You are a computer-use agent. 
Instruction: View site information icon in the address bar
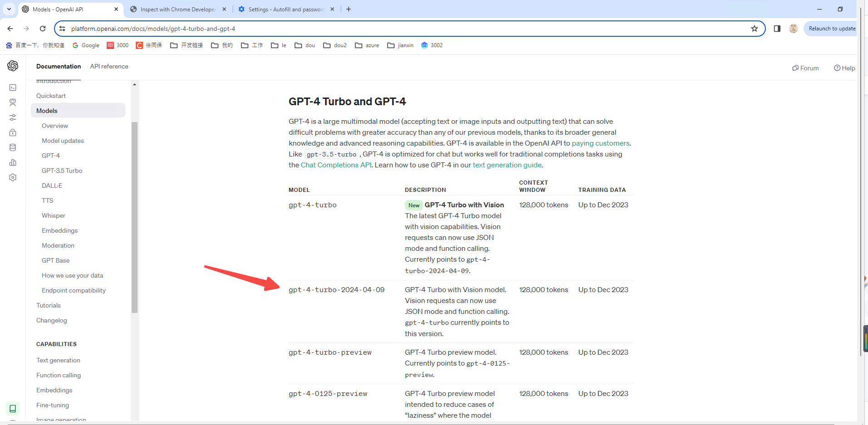(x=63, y=29)
